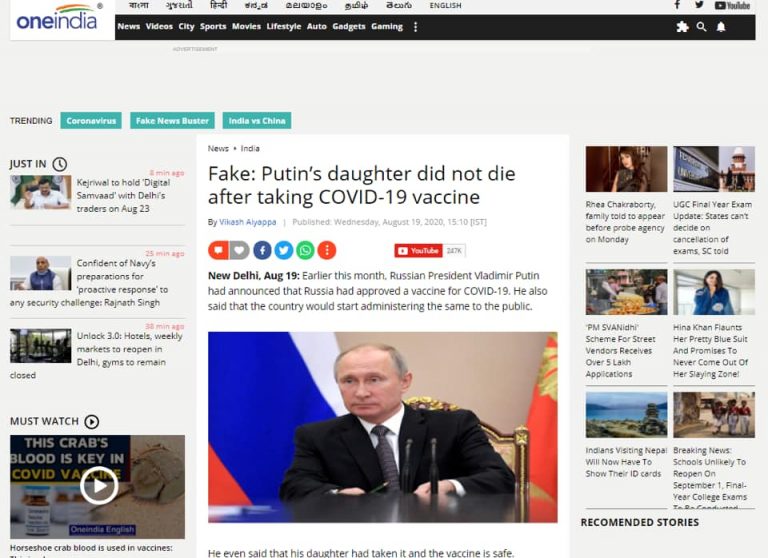Play the crab's blood video

click(99, 485)
